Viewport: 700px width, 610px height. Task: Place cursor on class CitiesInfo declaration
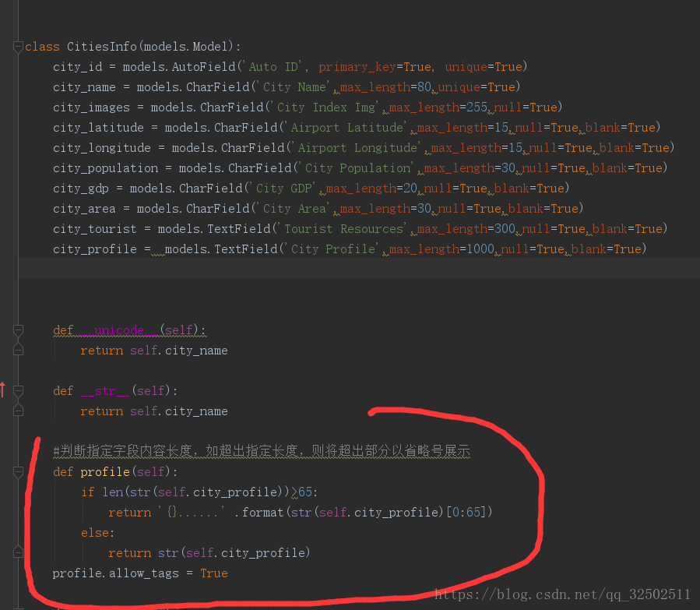(132, 47)
